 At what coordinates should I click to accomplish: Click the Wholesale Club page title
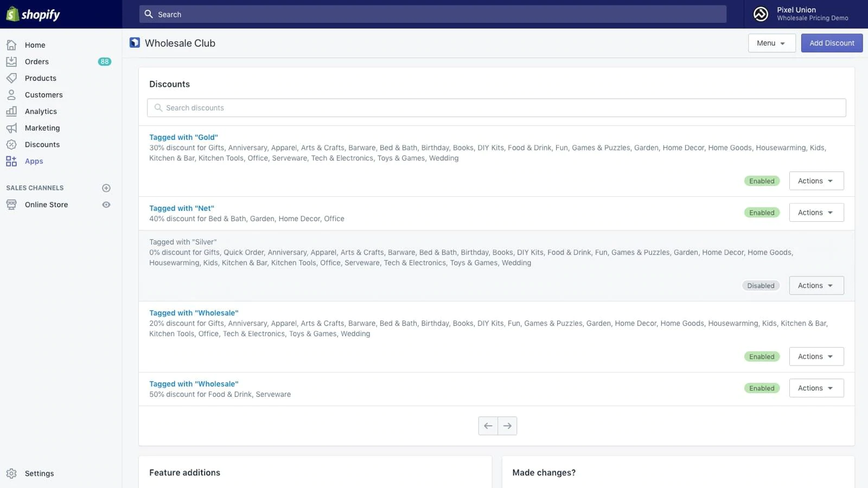(x=180, y=43)
